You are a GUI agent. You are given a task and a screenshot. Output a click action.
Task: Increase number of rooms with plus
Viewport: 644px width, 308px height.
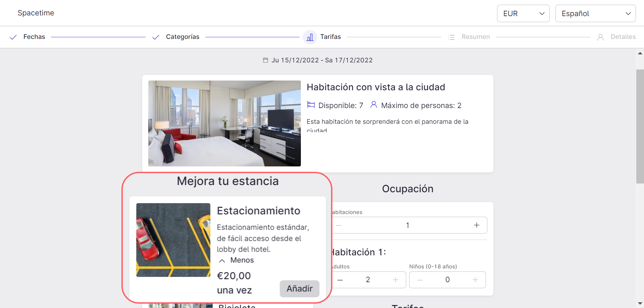(x=476, y=225)
